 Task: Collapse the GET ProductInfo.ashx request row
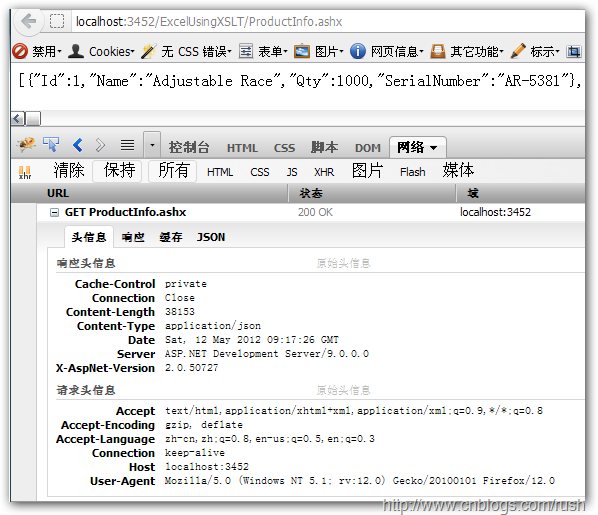click(55, 212)
